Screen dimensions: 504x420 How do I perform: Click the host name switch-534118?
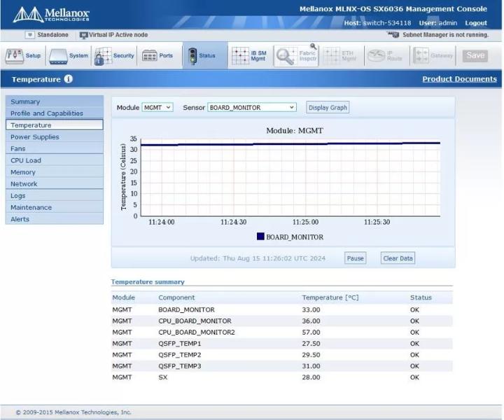[x=387, y=23]
